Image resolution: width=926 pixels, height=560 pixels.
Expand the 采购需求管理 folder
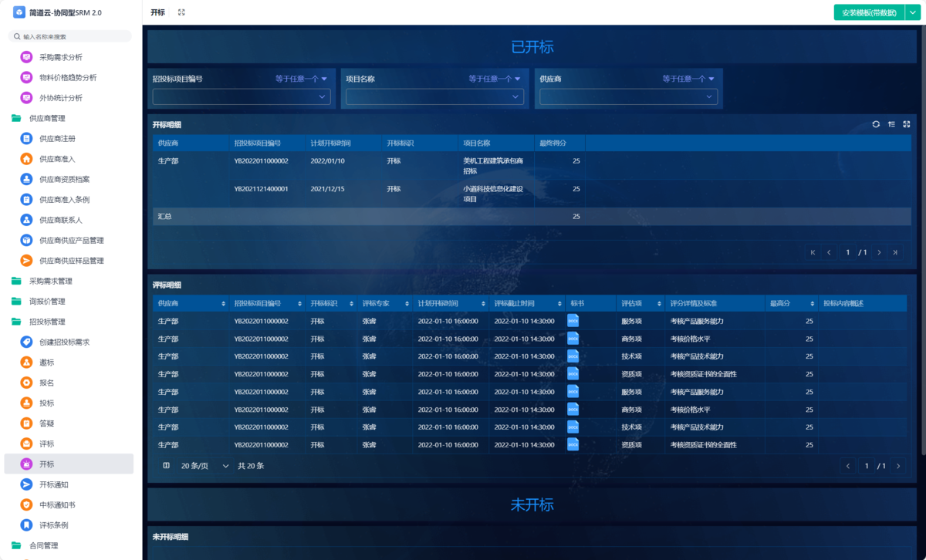point(16,281)
